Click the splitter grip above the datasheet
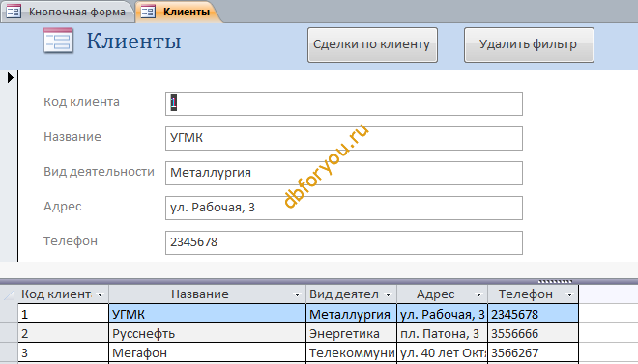Screen dimensions: 638x364 point(556,281)
